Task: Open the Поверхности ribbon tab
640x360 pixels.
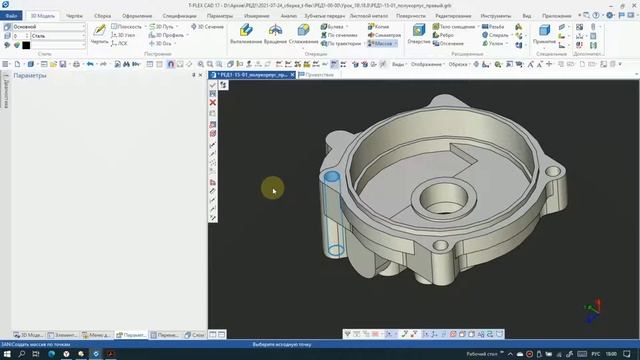Action: (411, 16)
